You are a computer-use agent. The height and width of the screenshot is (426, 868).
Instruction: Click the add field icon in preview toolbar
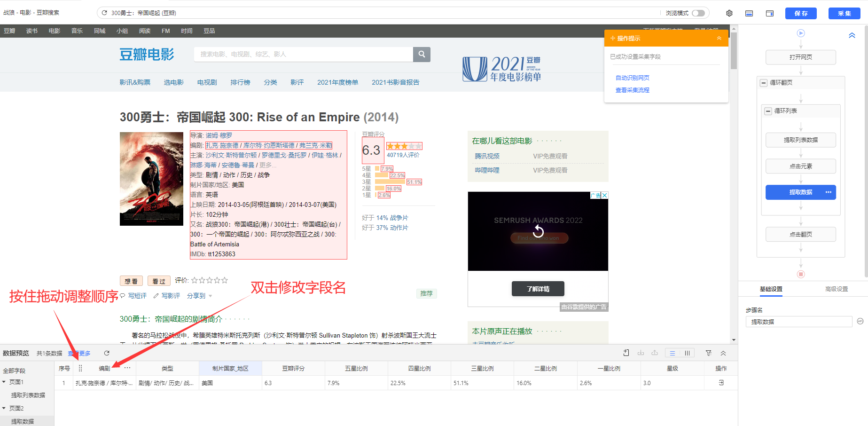tap(626, 353)
